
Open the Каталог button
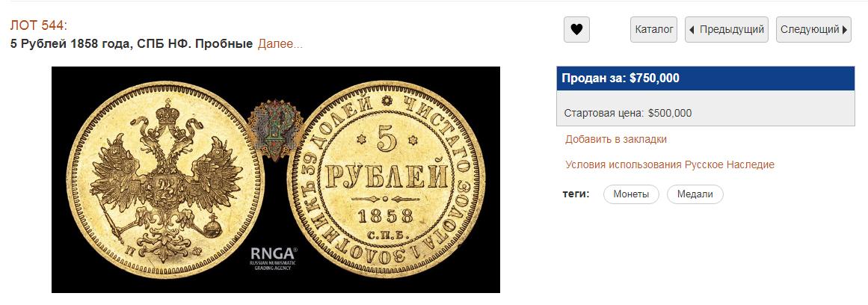click(653, 29)
